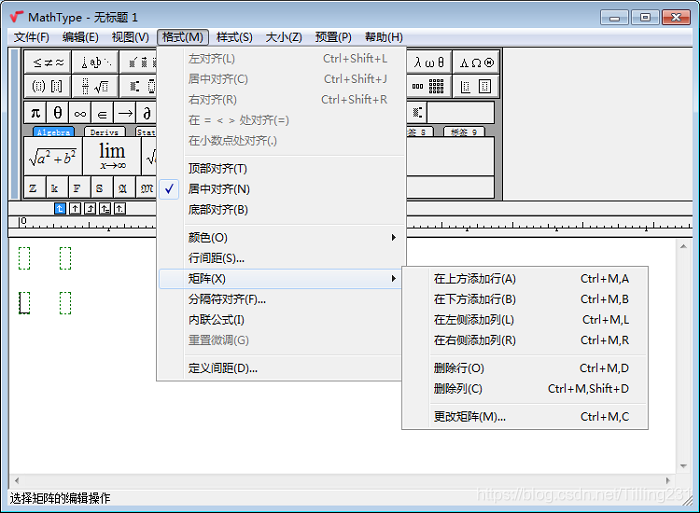Open the 视图(V) menu
700x513 pixels.
(x=130, y=37)
